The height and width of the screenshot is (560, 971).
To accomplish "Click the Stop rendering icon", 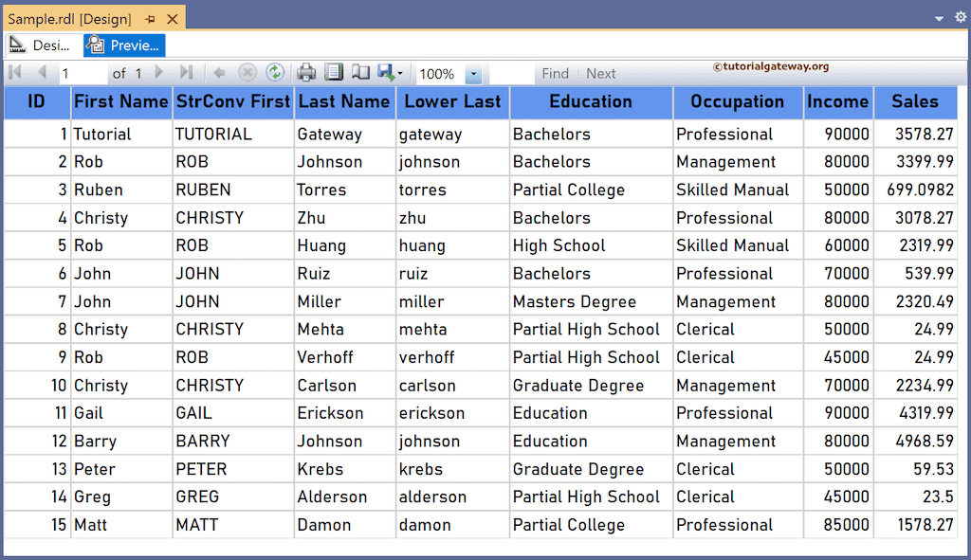I will click(246, 73).
